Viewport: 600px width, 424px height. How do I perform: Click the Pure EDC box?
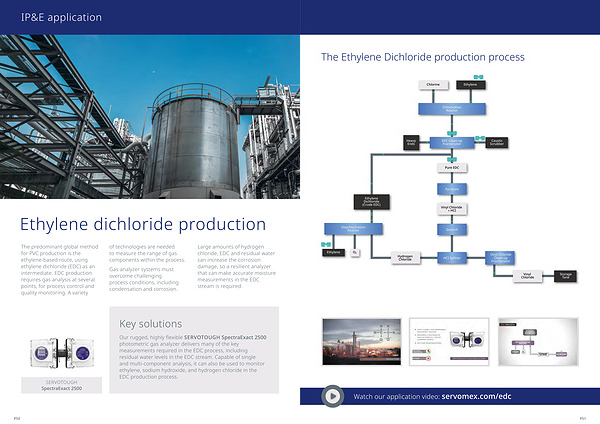(451, 168)
